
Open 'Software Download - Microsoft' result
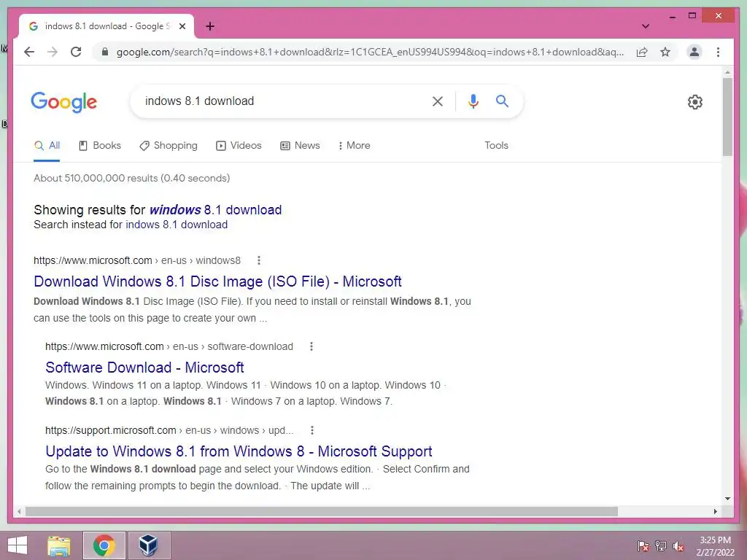[x=145, y=367]
